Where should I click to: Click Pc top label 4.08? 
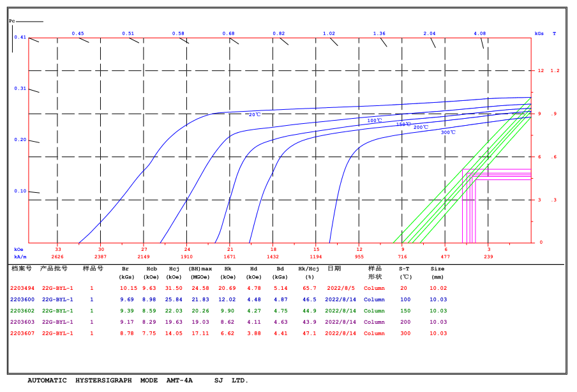(480, 33)
